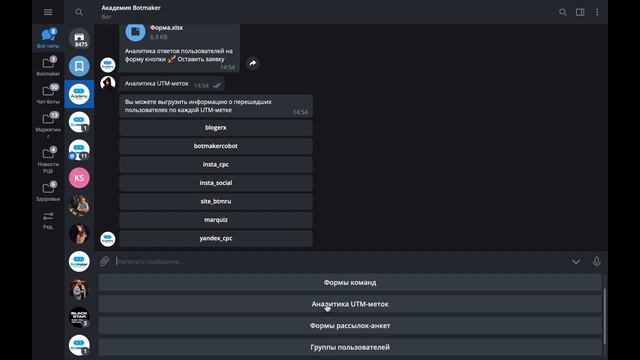Image resolution: width=640 pixels, height=360 pixels.
Task: Forward the Форма.xlsx message using arrow
Action: [253, 63]
